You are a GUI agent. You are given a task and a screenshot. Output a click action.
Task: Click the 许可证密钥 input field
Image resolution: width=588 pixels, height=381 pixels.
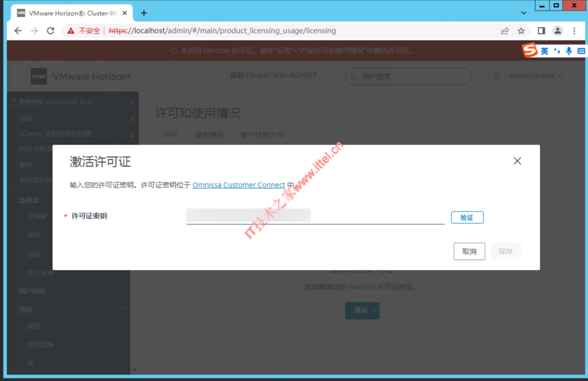[315, 216]
